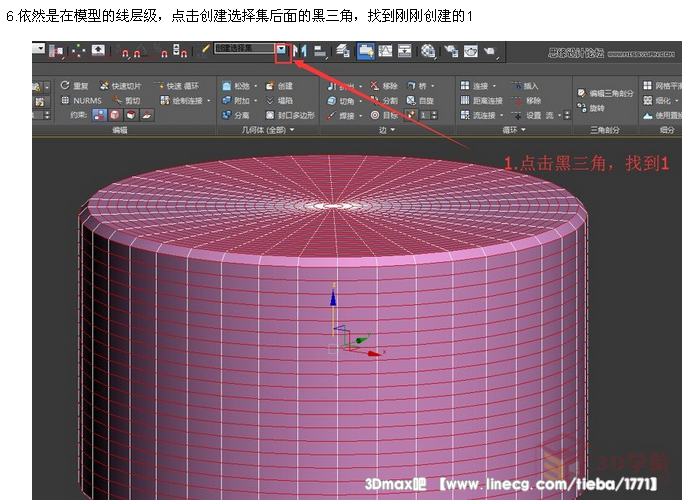Open the Schematic View icon
This screenshot has width=686, height=501.
point(404,51)
